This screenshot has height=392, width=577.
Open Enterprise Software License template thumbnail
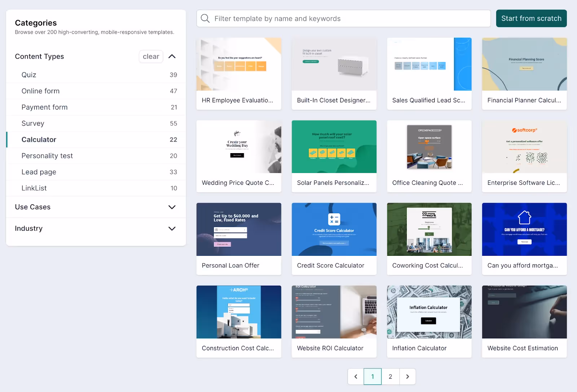click(x=524, y=147)
